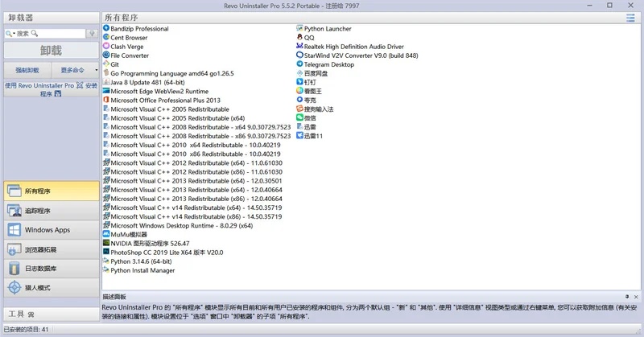
Task: Open the 更多命令 dropdown arrow
Action: (96, 70)
